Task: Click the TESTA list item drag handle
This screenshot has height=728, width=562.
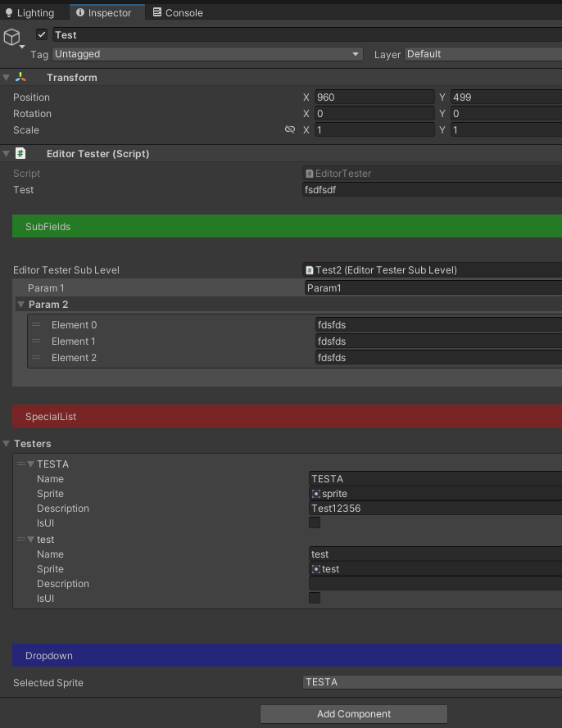Action: tap(21, 463)
